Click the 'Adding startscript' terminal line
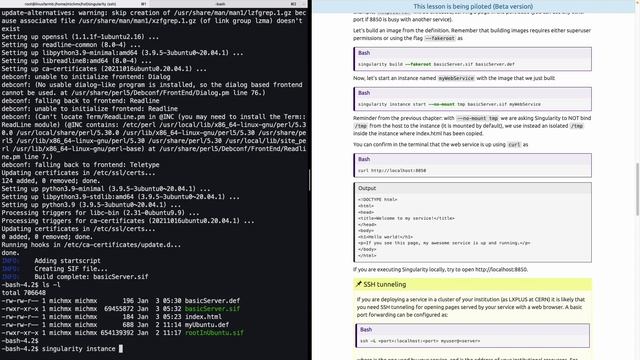Viewport: 640px width, 360px height. coord(67,260)
